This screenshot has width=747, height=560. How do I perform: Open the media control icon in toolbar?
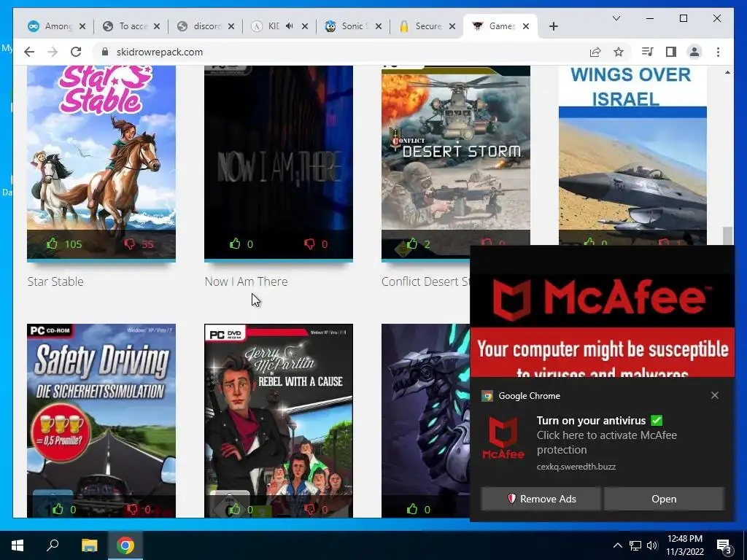click(647, 52)
